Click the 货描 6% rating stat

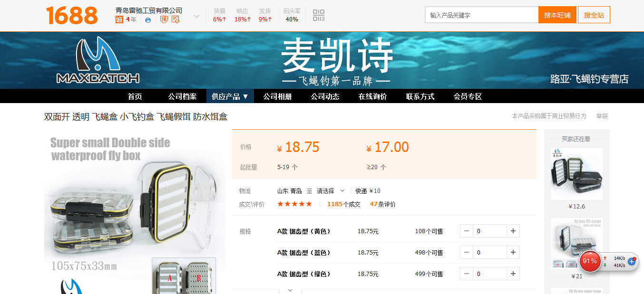220,15
